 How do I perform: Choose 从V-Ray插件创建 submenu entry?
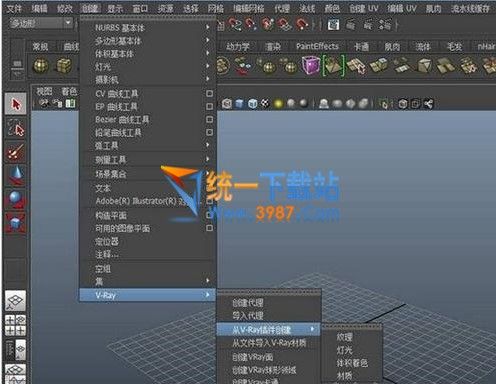tap(269, 330)
